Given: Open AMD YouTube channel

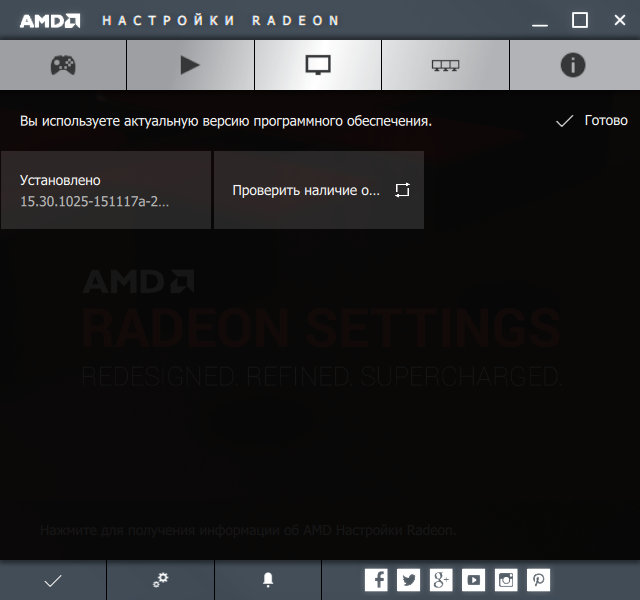Looking at the screenshot, I should [x=473, y=580].
